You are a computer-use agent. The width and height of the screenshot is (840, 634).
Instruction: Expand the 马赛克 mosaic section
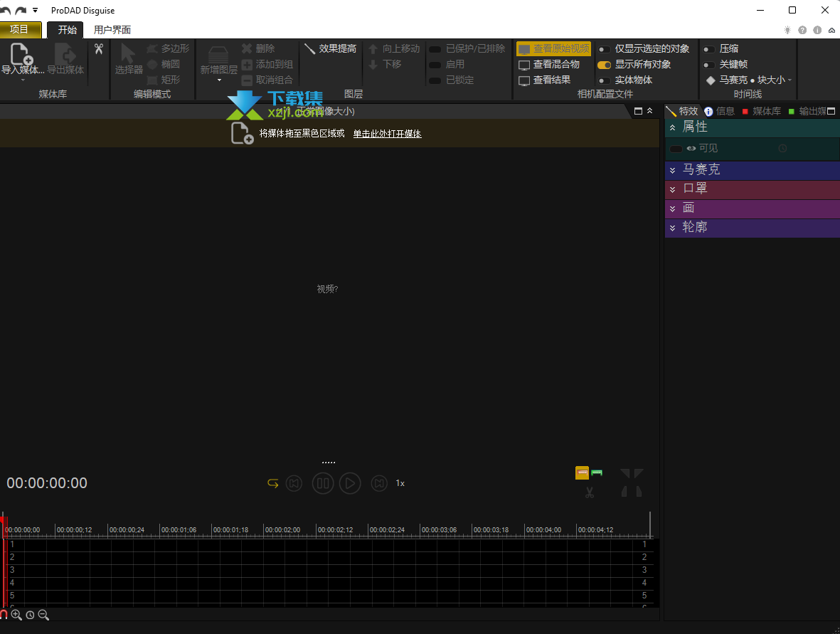[672, 171]
